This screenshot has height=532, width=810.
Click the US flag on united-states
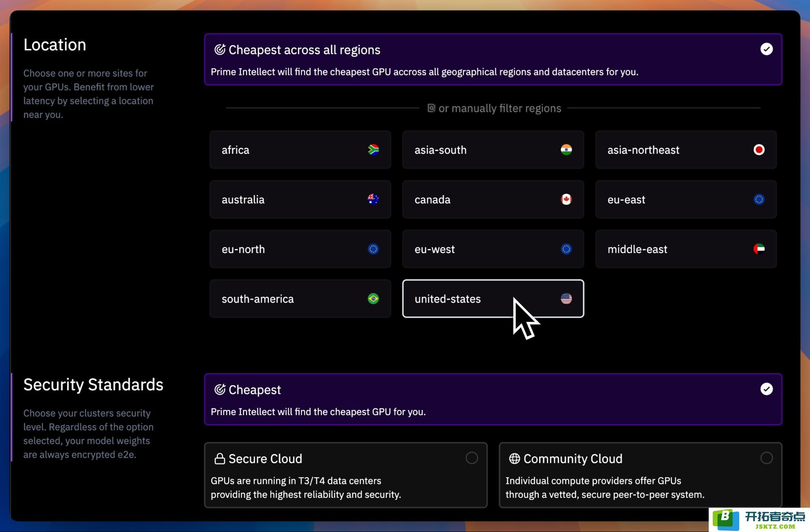click(x=566, y=299)
